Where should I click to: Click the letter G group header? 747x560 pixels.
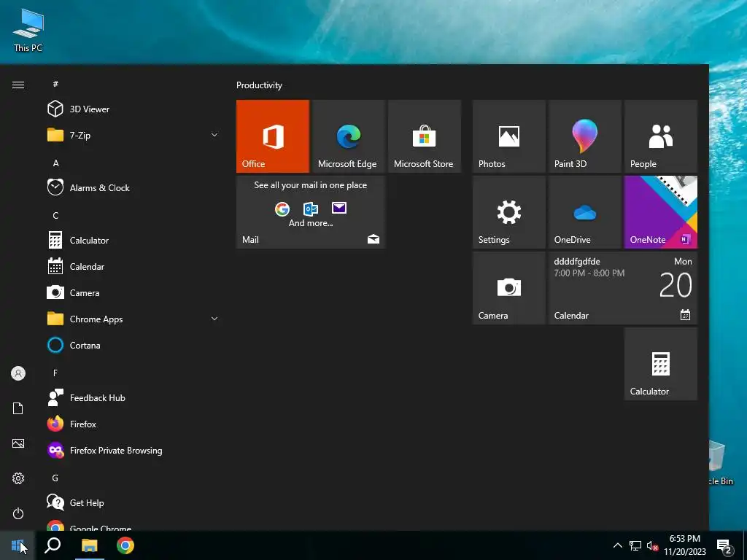[x=55, y=478]
